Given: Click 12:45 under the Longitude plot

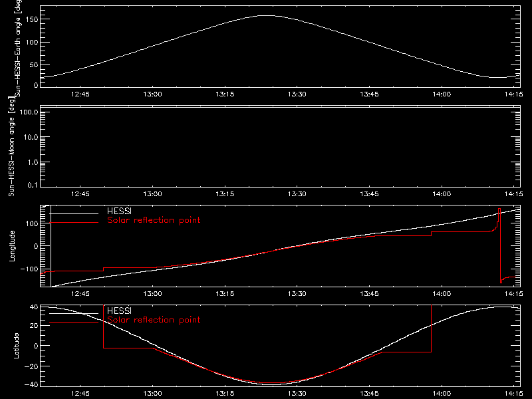Looking at the screenshot, I should coord(80,294).
